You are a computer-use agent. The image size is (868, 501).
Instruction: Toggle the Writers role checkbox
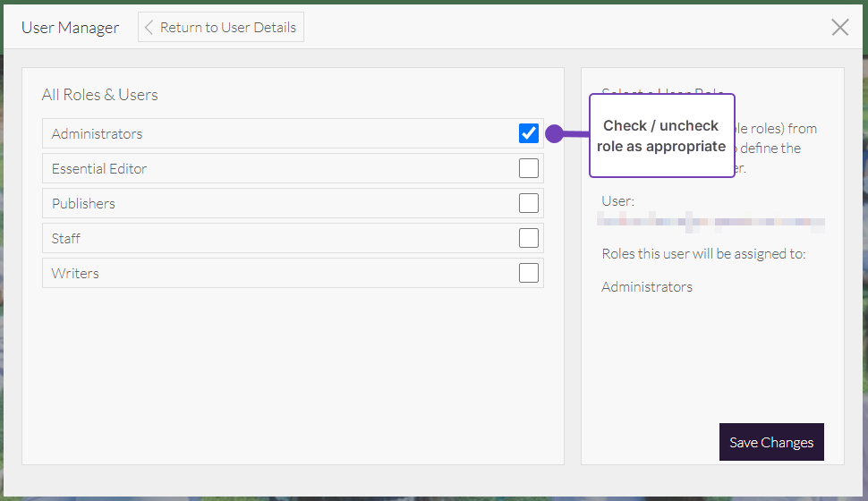529,273
